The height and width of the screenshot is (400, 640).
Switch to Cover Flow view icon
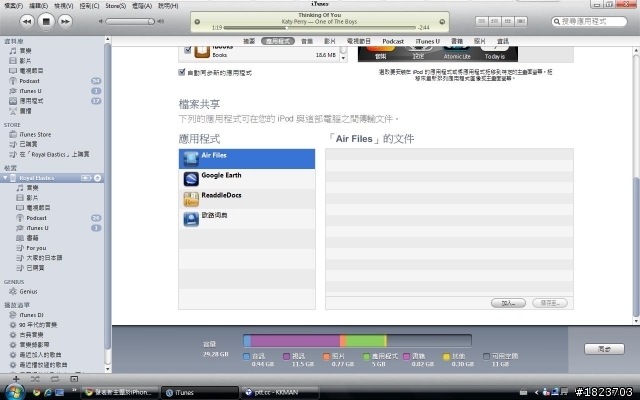click(521, 21)
